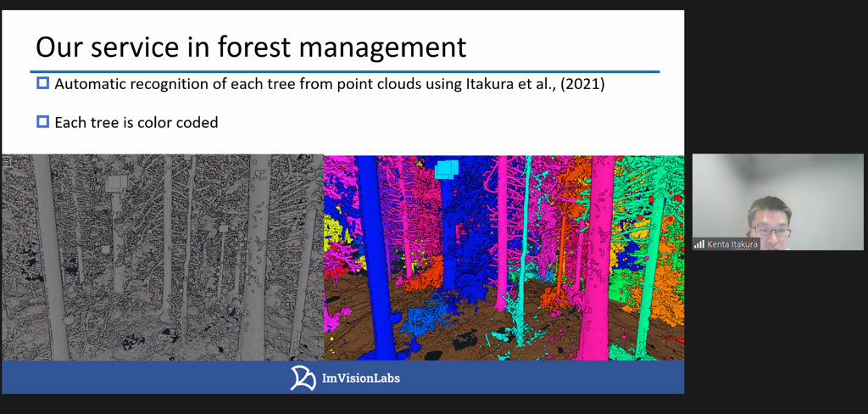Click the 'Each tree is color coded' text

pos(136,123)
